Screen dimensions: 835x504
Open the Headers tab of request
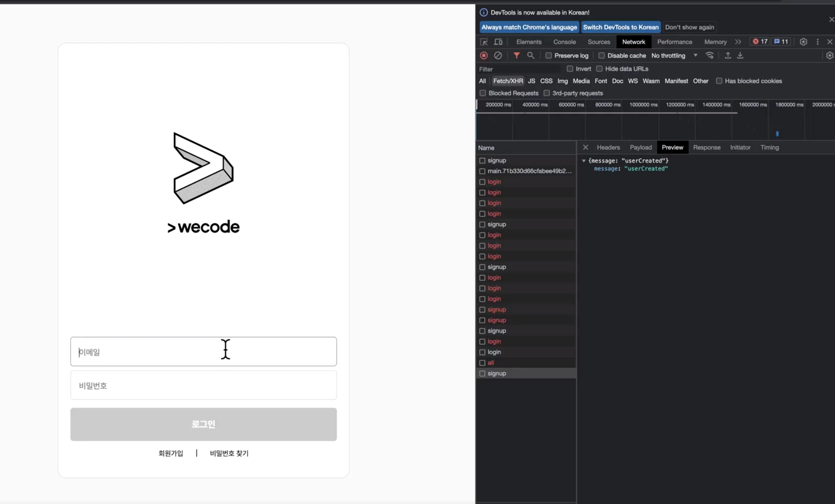608,147
